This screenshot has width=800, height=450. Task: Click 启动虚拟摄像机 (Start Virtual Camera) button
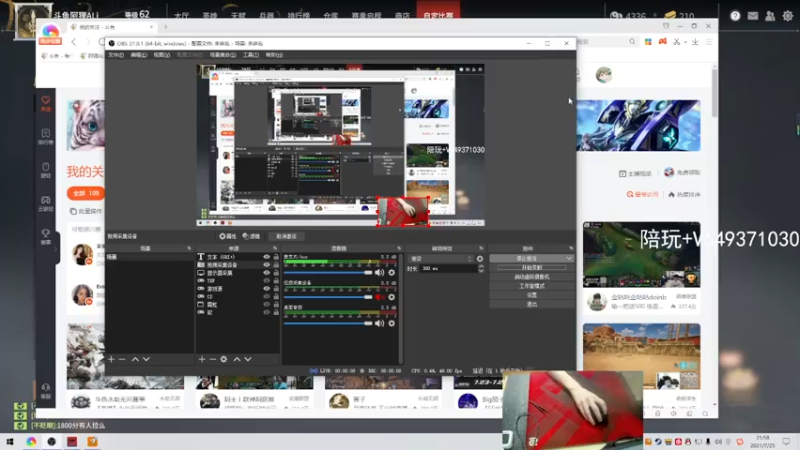point(532,277)
